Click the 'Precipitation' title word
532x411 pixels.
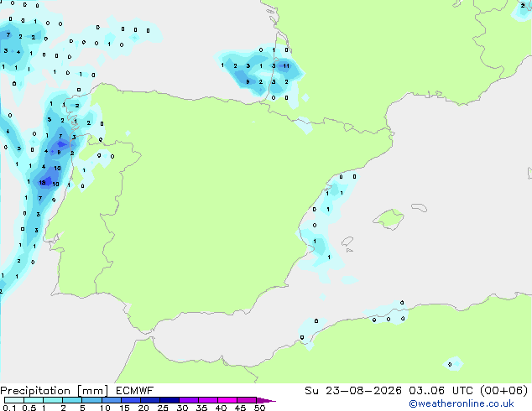click(35, 391)
